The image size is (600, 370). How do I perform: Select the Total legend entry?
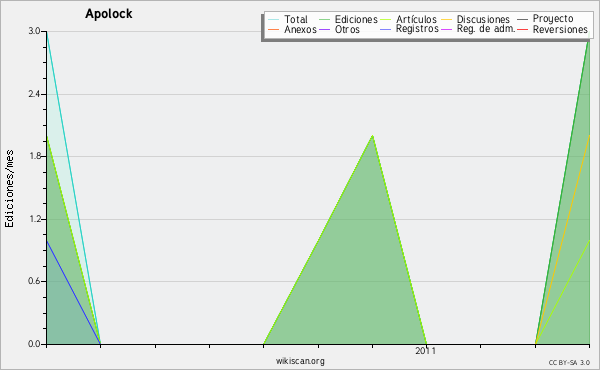[288, 19]
